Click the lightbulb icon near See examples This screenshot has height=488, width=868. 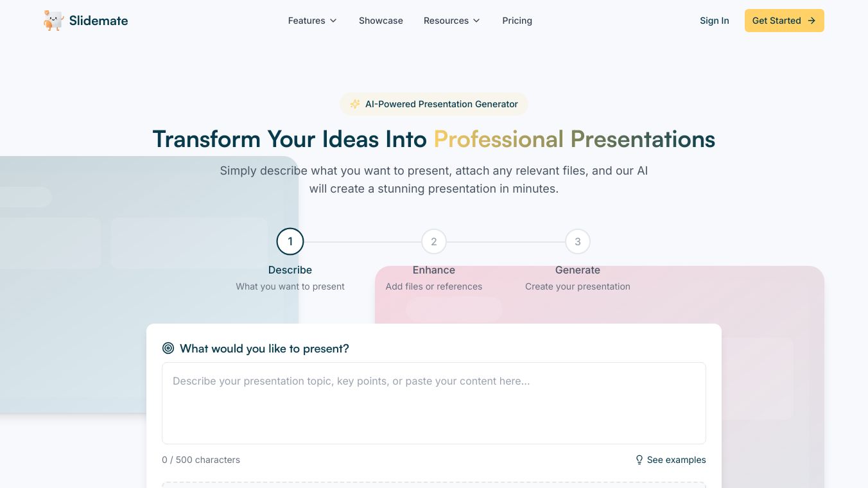point(639,460)
